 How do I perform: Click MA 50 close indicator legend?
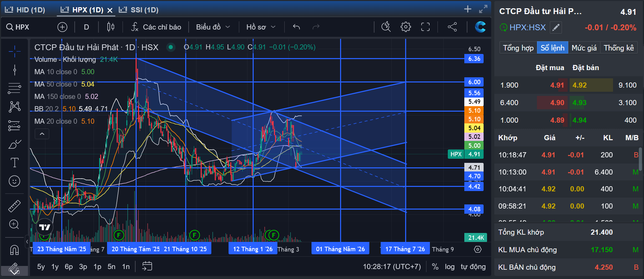pyautogui.click(x=64, y=84)
